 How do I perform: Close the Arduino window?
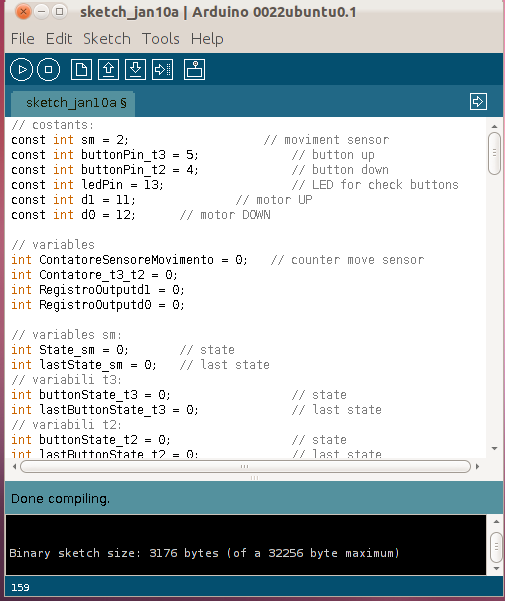[x=23, y=12]
